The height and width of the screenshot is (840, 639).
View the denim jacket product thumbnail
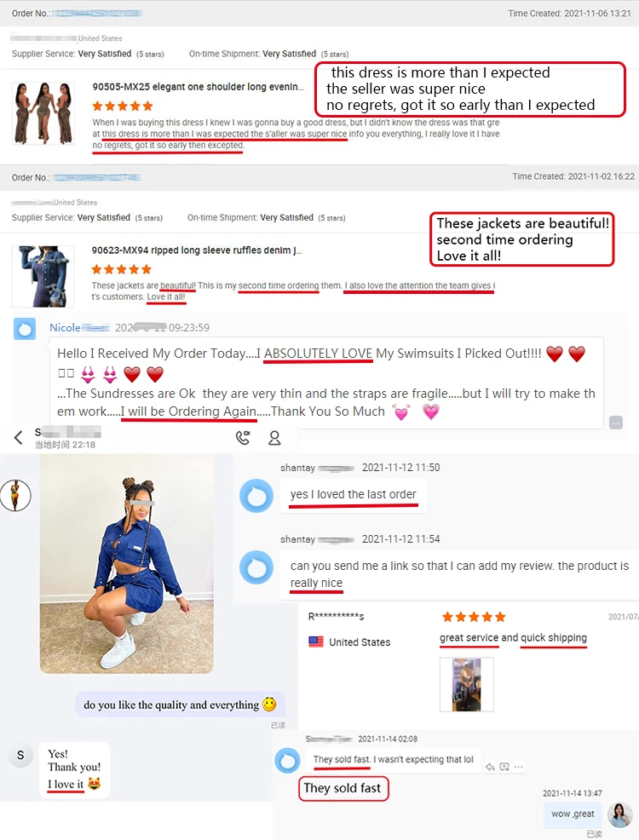[x=43, y=276]
